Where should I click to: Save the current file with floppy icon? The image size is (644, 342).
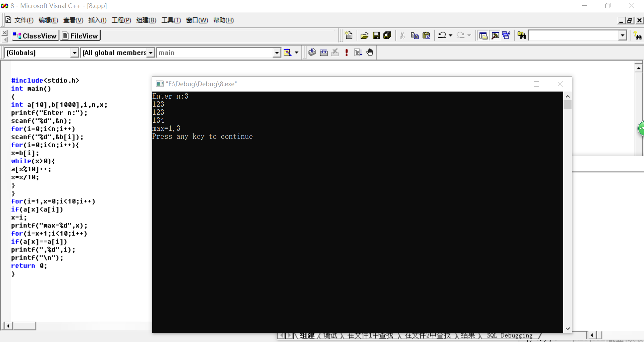[376, 35]
